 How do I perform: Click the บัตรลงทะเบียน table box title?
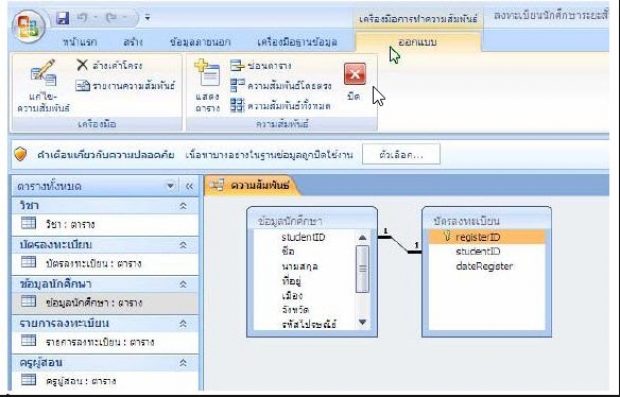tap(466, 221)
